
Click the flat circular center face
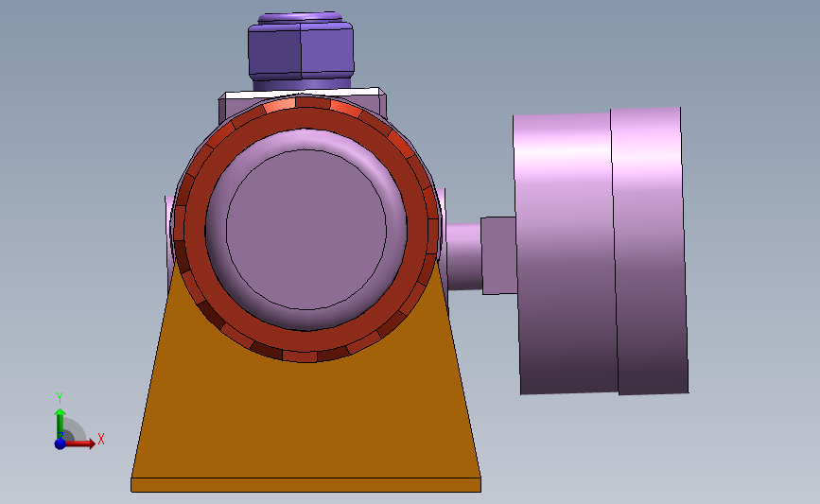tap(306, 230)
